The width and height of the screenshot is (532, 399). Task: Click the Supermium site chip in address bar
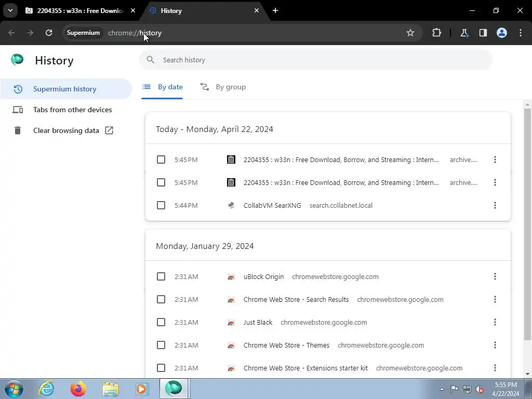pos(83,33)
